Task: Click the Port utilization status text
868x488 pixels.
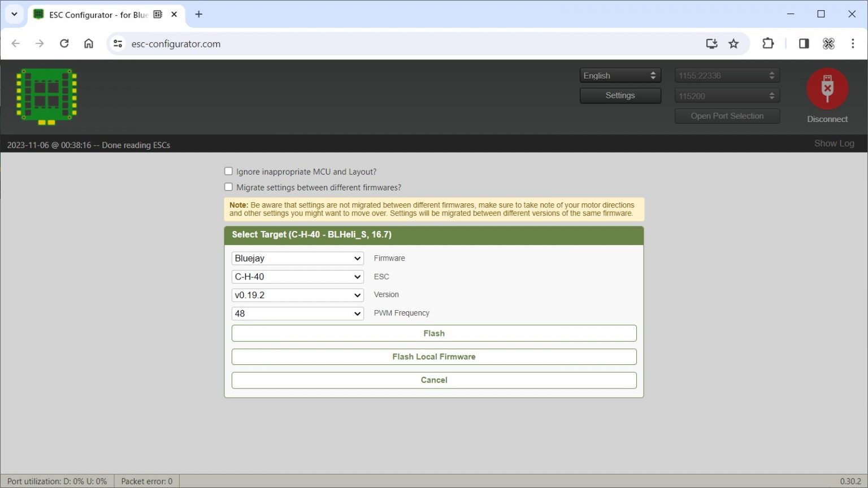Action: click(x=57, y=481)
